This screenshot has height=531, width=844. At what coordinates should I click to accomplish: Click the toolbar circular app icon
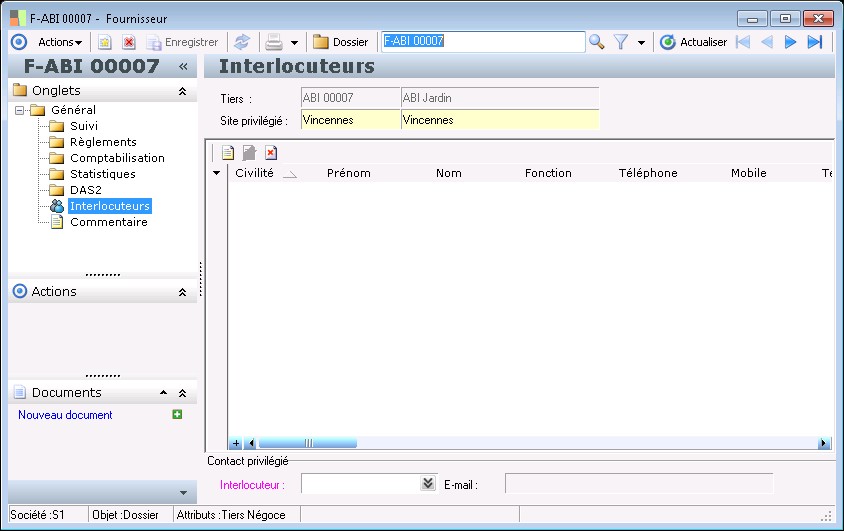[x=19, y=42]
